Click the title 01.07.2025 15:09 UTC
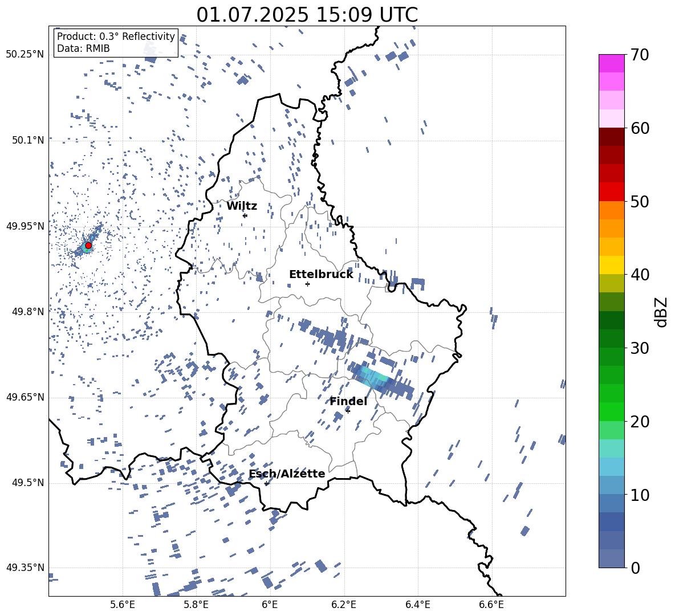675x616 pixels. click(307, 15)
